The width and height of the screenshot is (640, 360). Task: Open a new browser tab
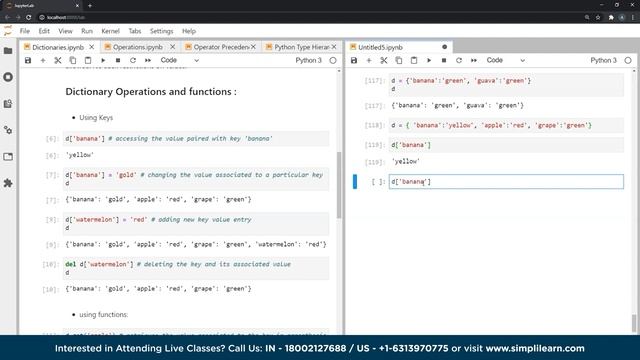point(90,6)
